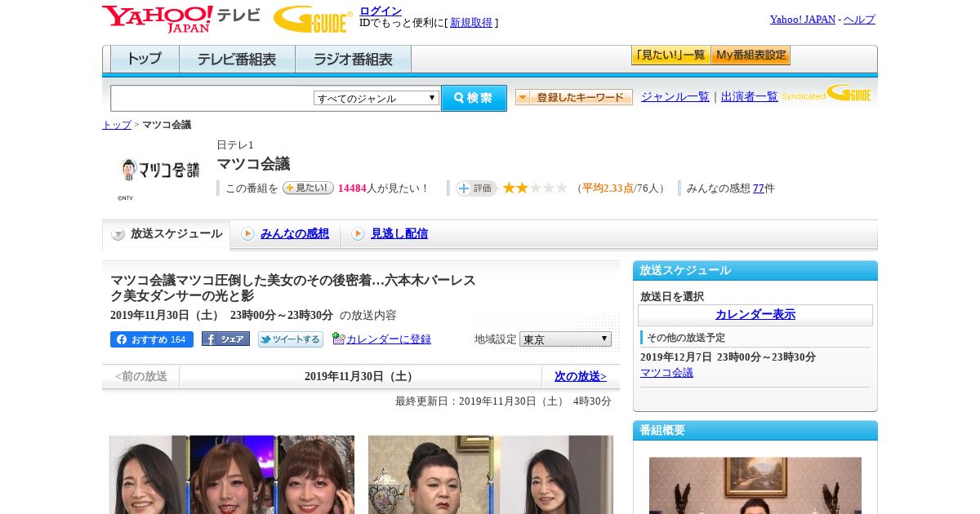
Task: Open the 「見たい!」一覧 button
Action: (x=670, y=55)
